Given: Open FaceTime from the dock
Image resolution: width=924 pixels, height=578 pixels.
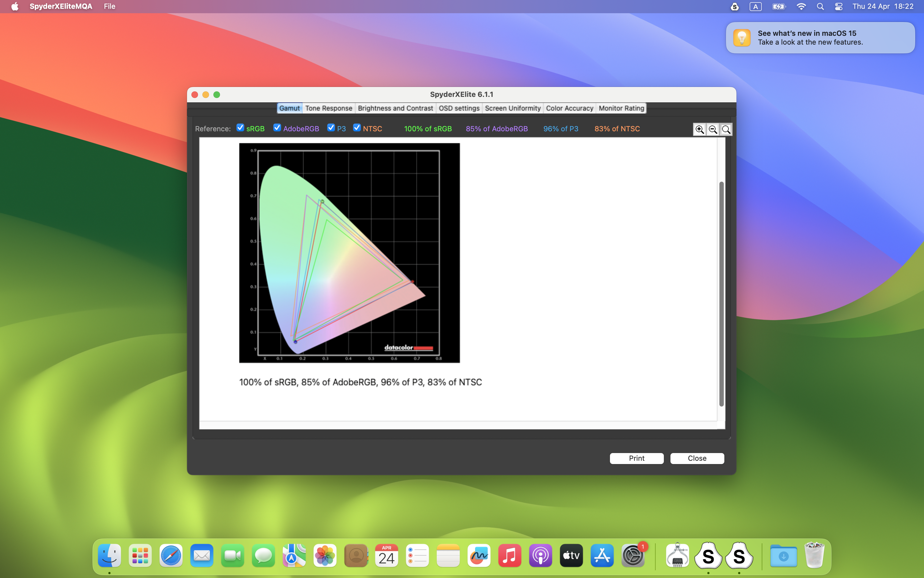Looking at the screenshot, I should tap(233, 555).
